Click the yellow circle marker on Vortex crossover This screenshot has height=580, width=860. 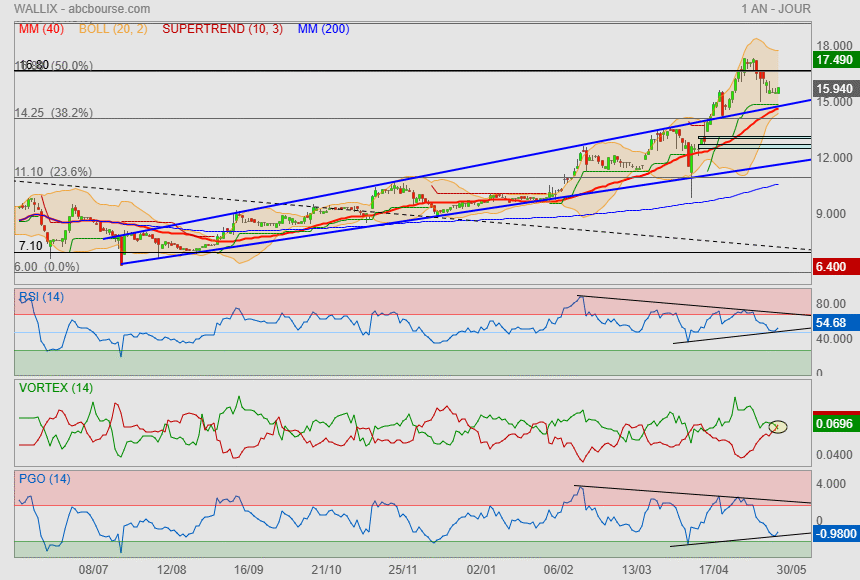pyautogui.click(x=778, y=426)
